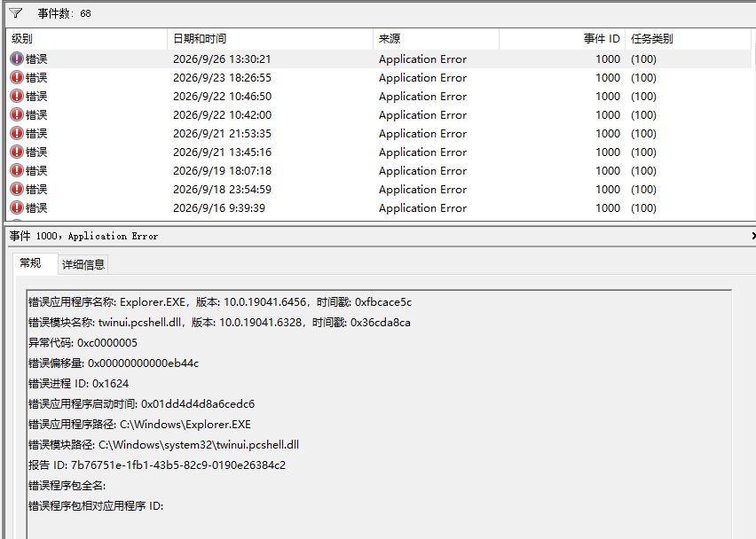756x539 pixels.
Task: Select date cell 2026/9/21 13:45:16
Action: click(222, 152)
